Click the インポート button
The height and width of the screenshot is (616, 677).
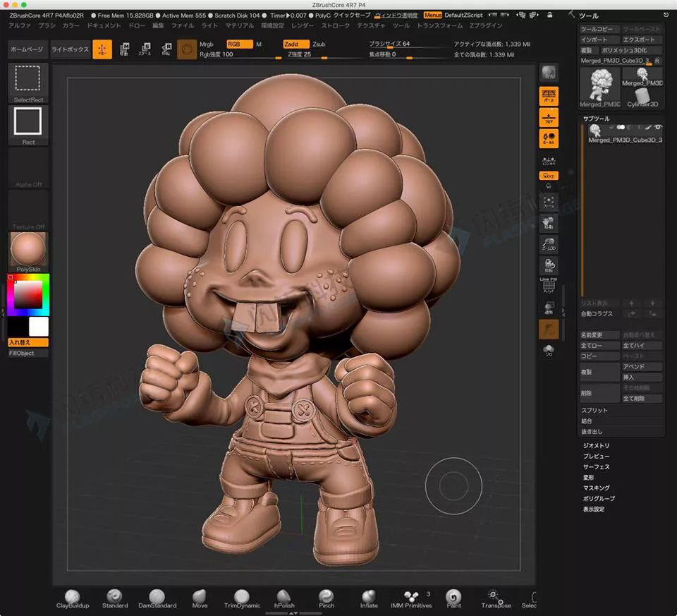point(599,40)
